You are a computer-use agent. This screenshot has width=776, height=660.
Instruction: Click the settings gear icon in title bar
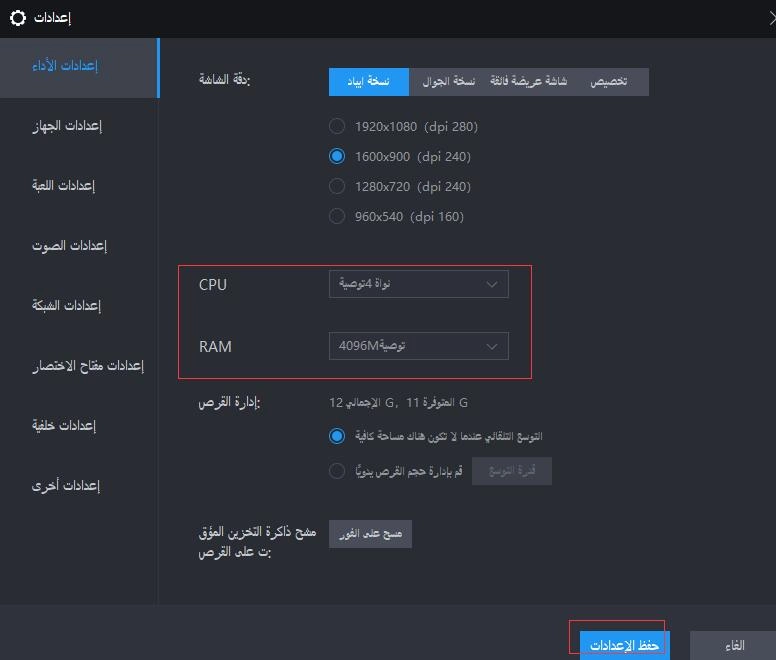point(18,18)
